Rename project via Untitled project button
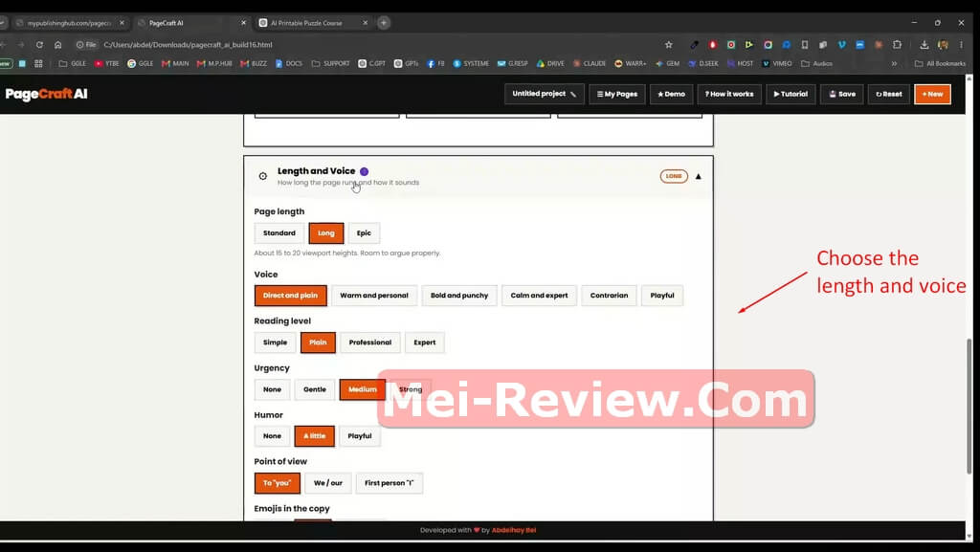This screenshot has height=552, width=980. [x=545, y=95]
